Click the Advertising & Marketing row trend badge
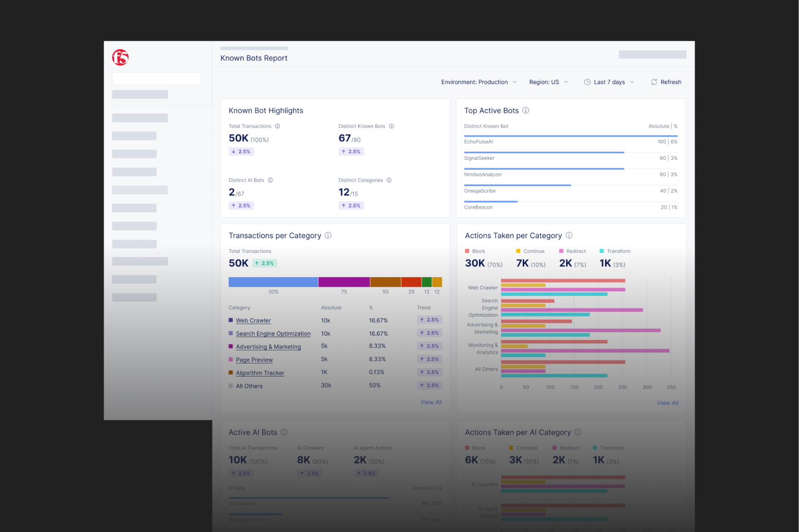The height and width of the screenshot is (532, 799). [430, 346]
